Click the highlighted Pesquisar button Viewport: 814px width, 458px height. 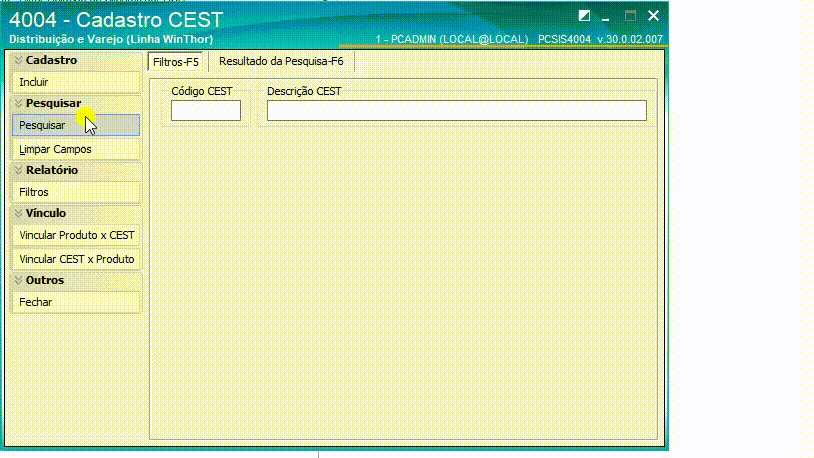point(76,125)
